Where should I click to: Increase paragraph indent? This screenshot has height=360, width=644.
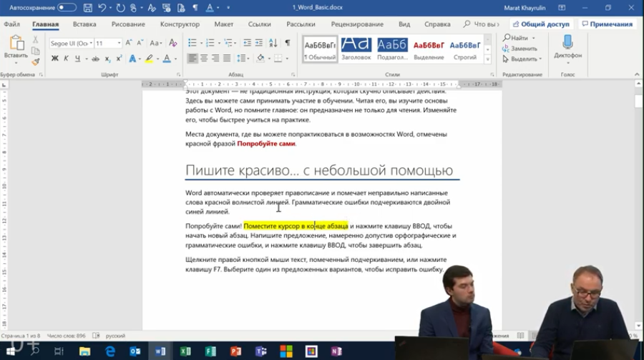point(259,43)
